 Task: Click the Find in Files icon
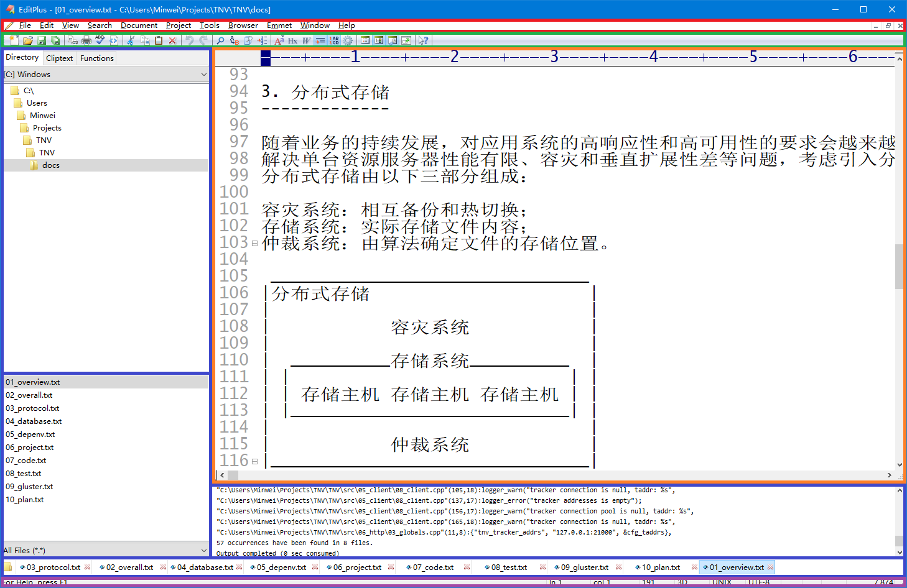(x=248, y=40)
